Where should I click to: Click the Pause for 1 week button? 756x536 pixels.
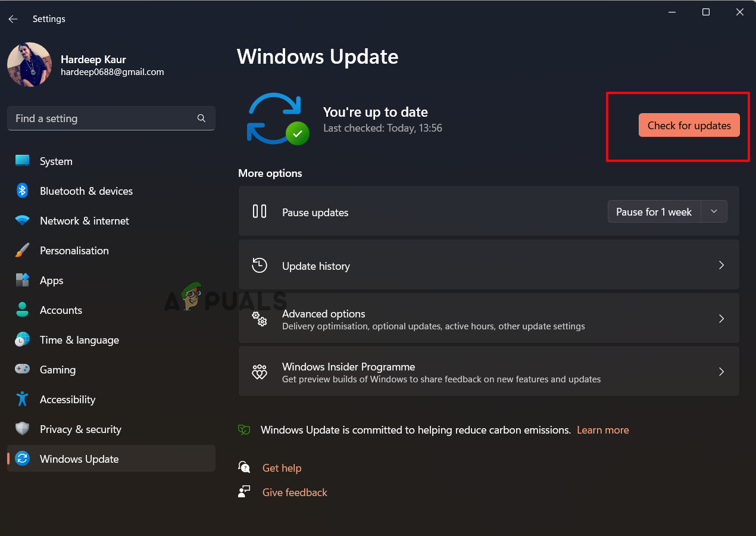(654, 212)
